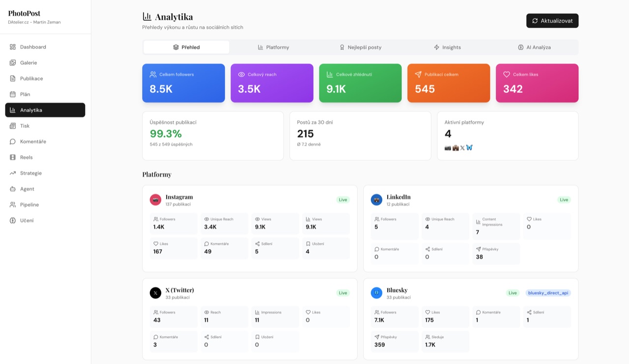Select the Insights tab

[447, 47]
